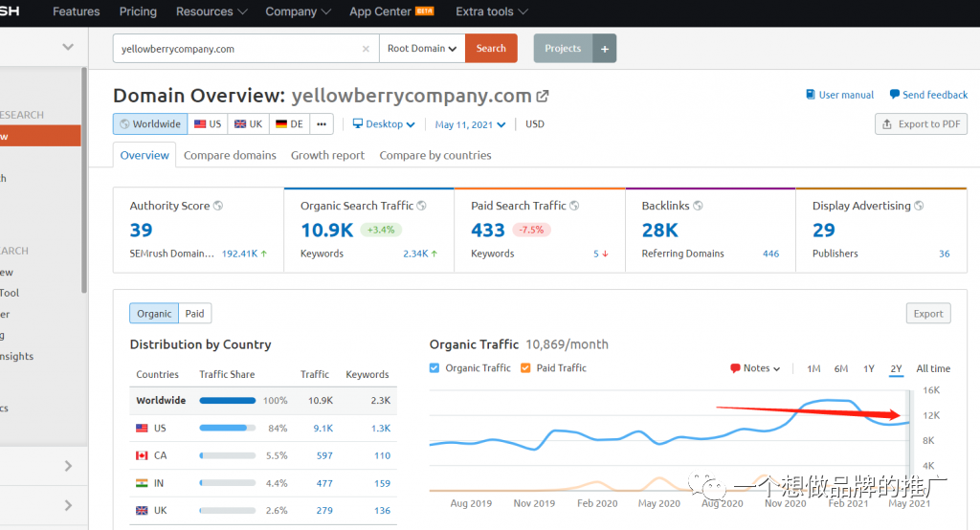The height and width of the screenshot is (530, 980).
Task: Open the Root Domain dropdown
Action: pos(422,48)
